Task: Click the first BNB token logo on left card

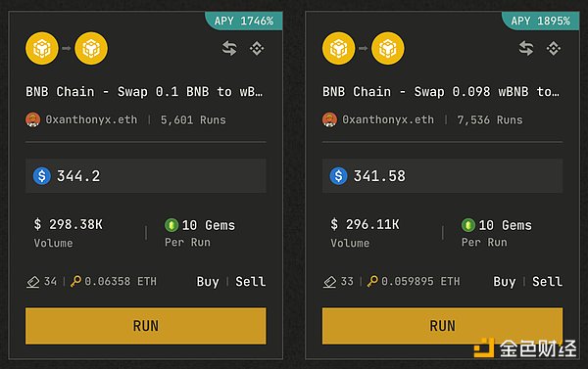Action: tap(42, 48)
